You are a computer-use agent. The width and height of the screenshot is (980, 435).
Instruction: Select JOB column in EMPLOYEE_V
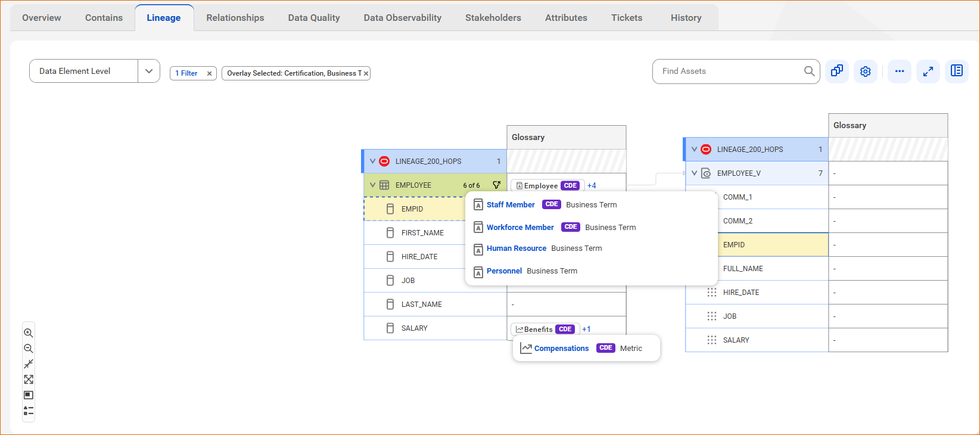pos(757,316)
